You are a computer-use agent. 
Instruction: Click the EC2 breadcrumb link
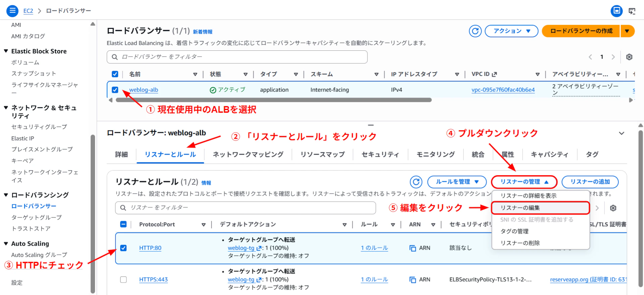28,11
